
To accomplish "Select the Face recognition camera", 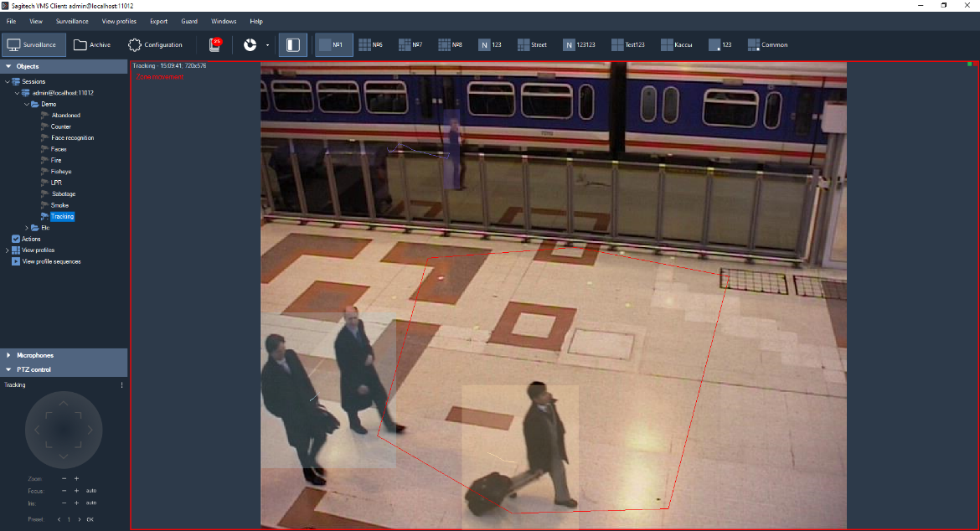I will coord(72,137).
